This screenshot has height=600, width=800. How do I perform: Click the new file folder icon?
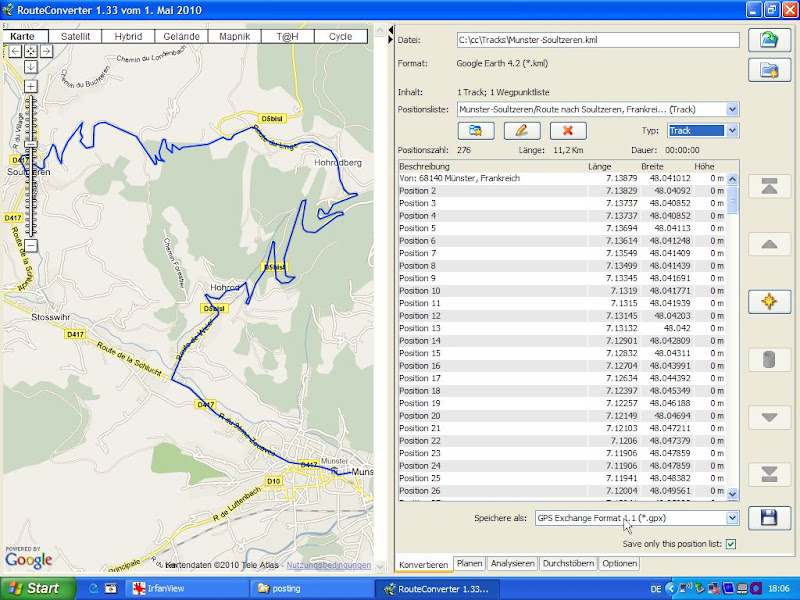769,70
